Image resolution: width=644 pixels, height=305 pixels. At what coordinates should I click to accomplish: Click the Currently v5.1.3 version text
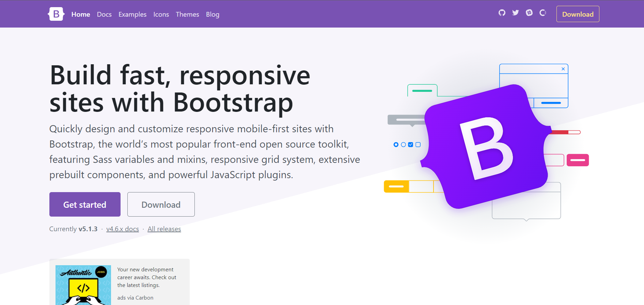73,229
